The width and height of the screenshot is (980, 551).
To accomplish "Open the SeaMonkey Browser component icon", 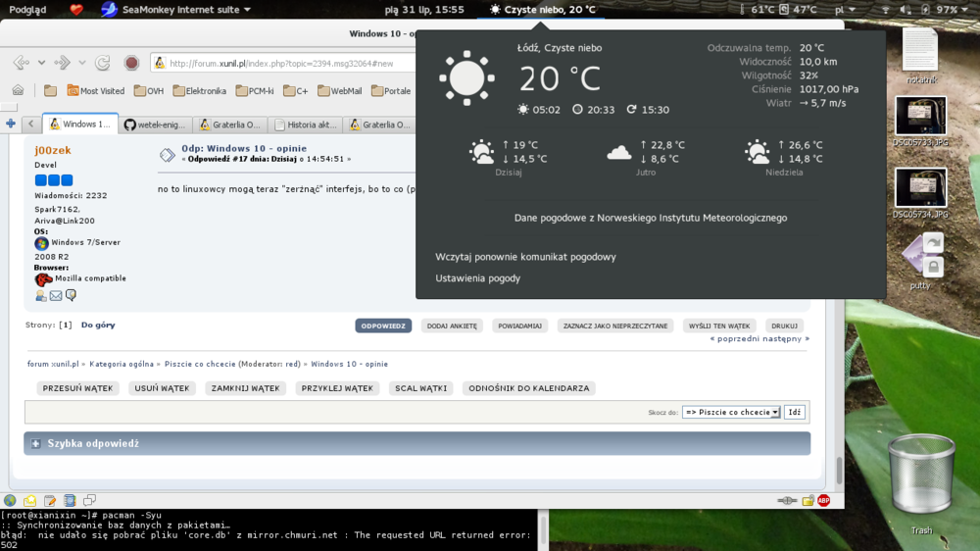I will (10, 500).
